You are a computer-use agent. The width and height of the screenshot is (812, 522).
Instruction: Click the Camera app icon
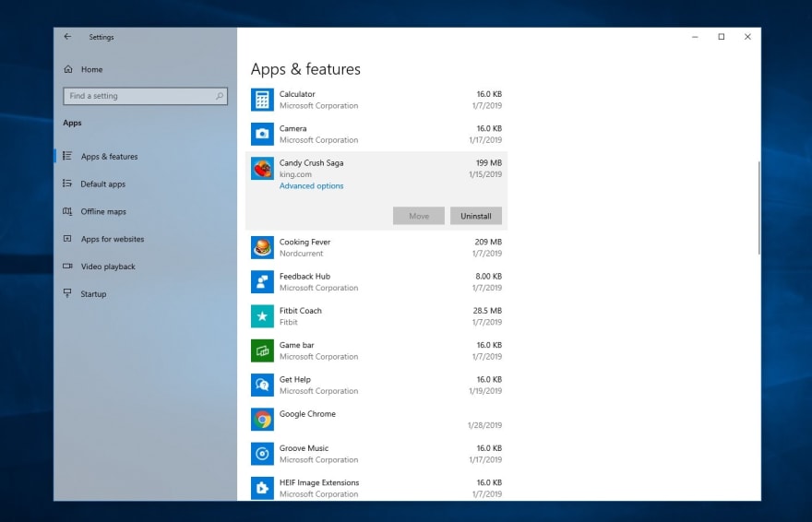[262, 134]
